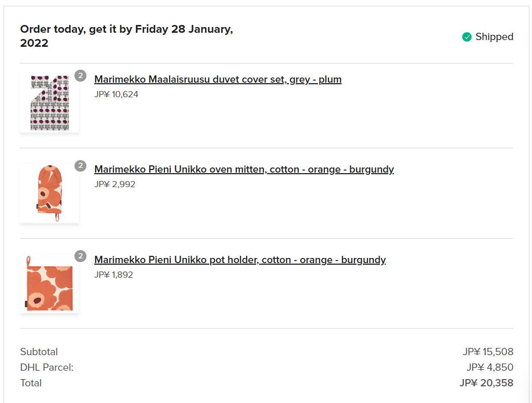This screenshot has width=532, height=403.
Task: Open the Pieni Unikko pot holder thumbnail
Action: pos(49,283)
